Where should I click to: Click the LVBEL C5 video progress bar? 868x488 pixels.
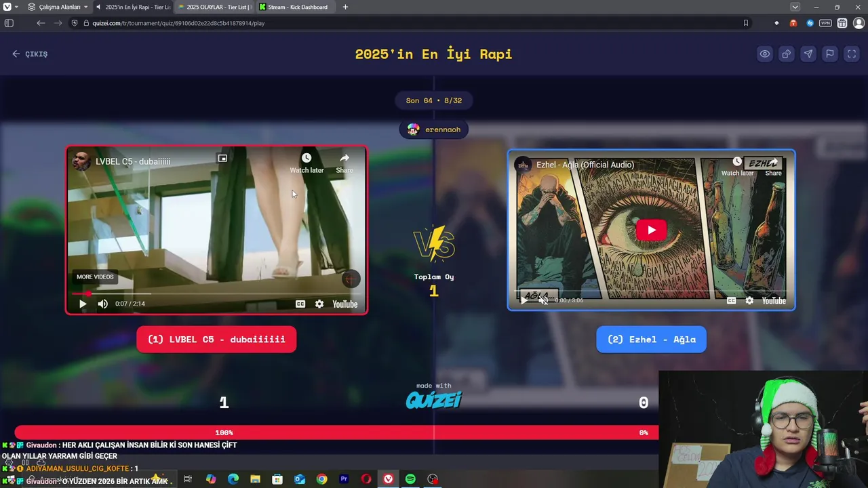coord(216,293)
